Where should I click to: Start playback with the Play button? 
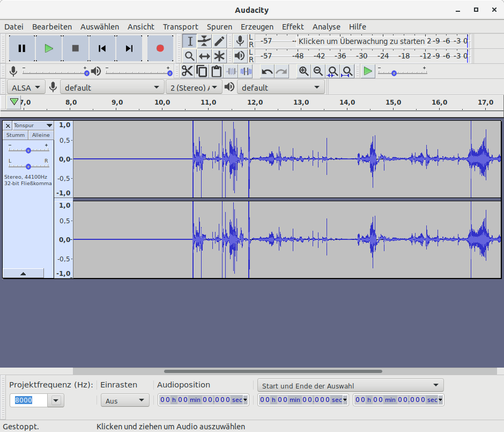click(49, 48)
